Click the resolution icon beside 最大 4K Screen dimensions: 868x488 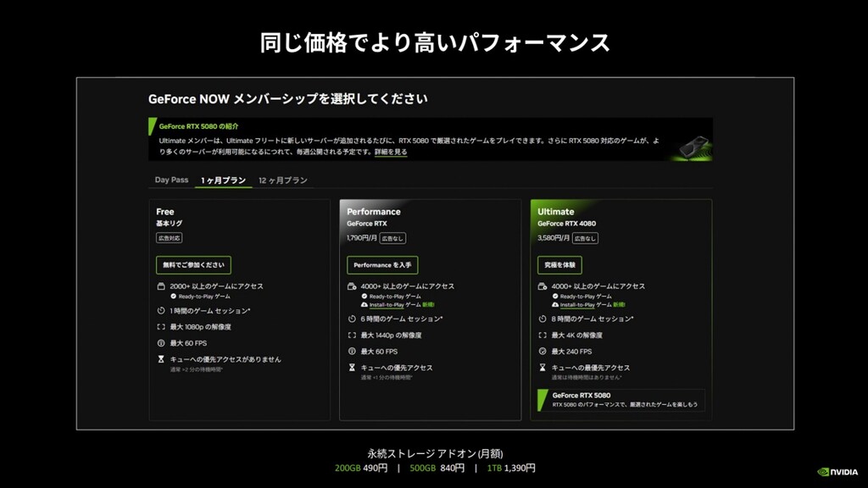point(542,335)
